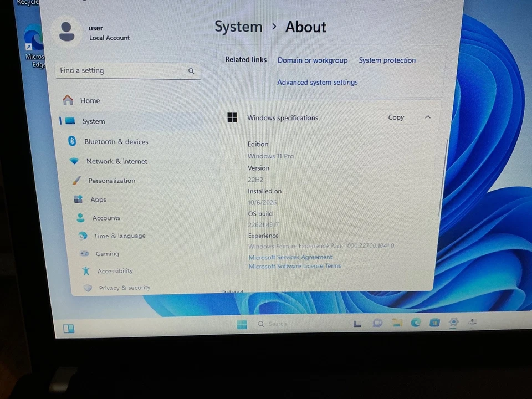Screen dimensions: 532x399
Task: Click the Find a setting search box
Action: (x=127, y=70)
